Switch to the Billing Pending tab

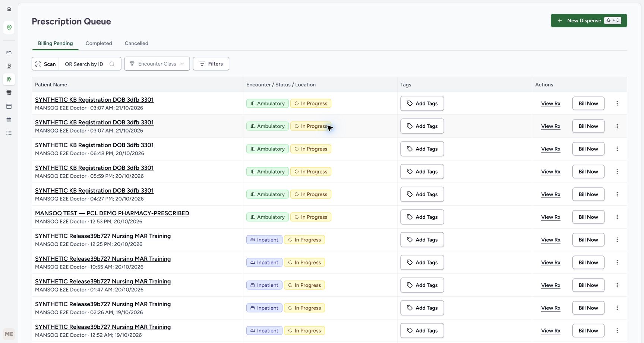(55, 43)
